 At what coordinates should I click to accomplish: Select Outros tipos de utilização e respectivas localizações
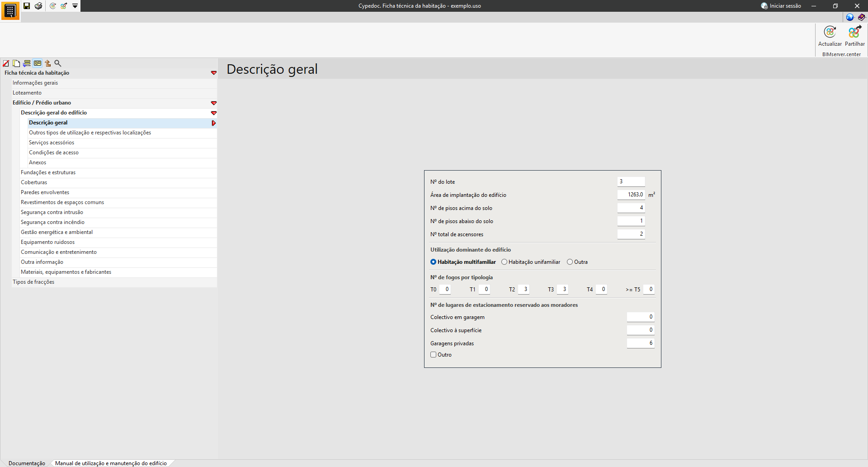click(x=123, y=133)
